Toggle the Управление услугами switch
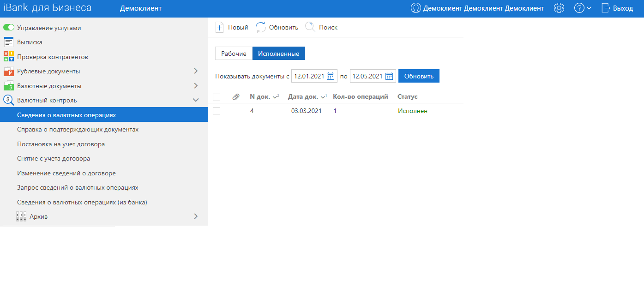Image resolution: width=644 pixels, height=293 pixels. [x=9, y=28]
